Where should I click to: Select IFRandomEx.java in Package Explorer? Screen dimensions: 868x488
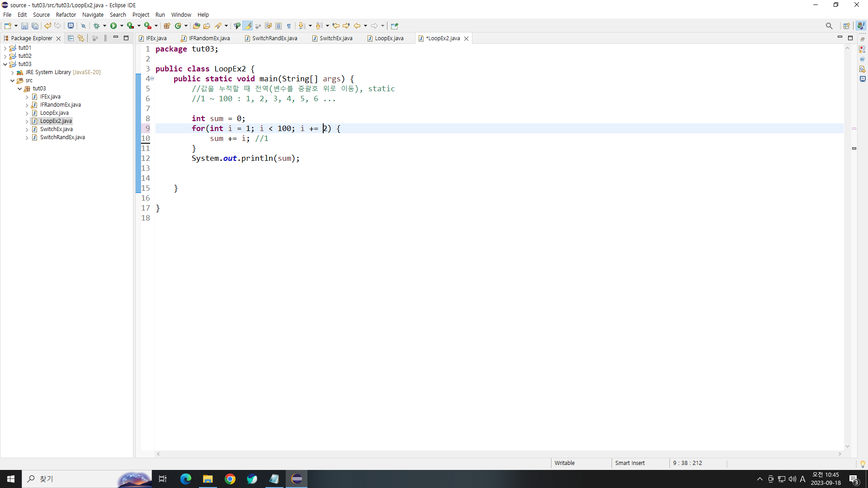(x=60, y=105)
